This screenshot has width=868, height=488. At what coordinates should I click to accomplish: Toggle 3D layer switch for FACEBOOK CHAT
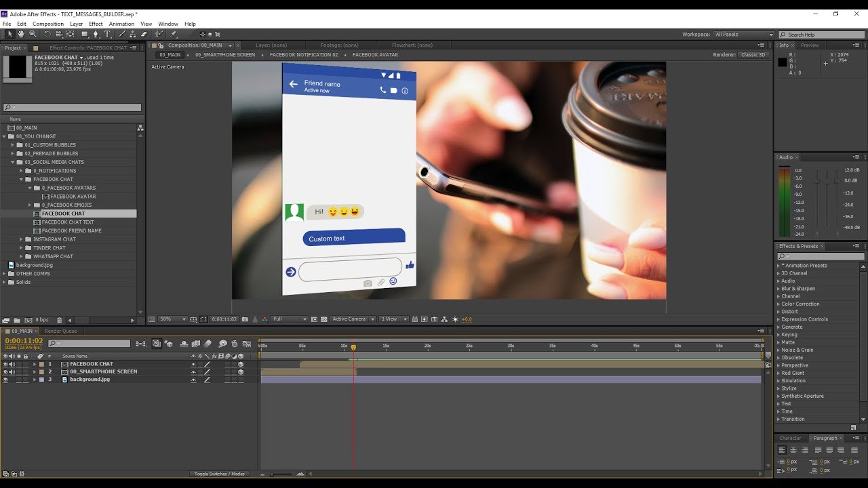241,364
